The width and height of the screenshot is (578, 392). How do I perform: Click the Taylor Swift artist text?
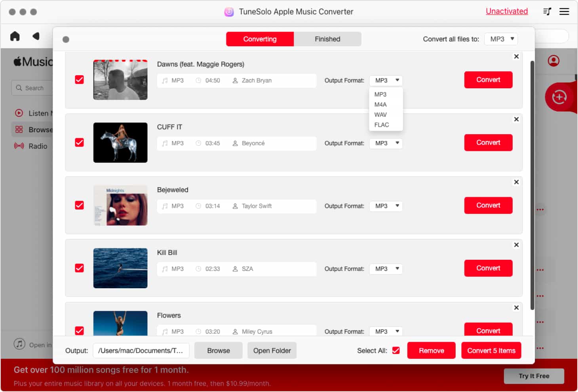(257, 206)
